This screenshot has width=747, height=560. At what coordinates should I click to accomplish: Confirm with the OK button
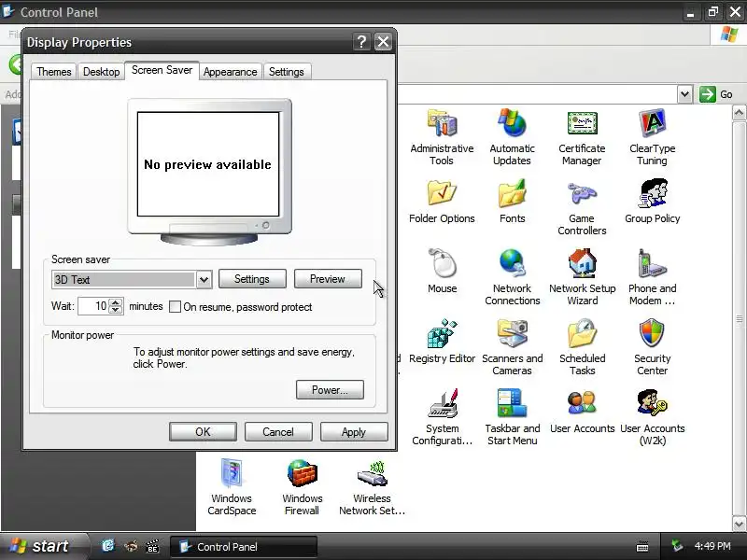[x=203, y=432]
